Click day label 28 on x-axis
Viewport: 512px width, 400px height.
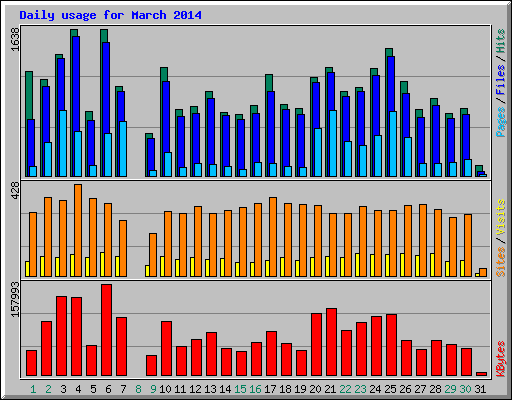coord(435,389)
